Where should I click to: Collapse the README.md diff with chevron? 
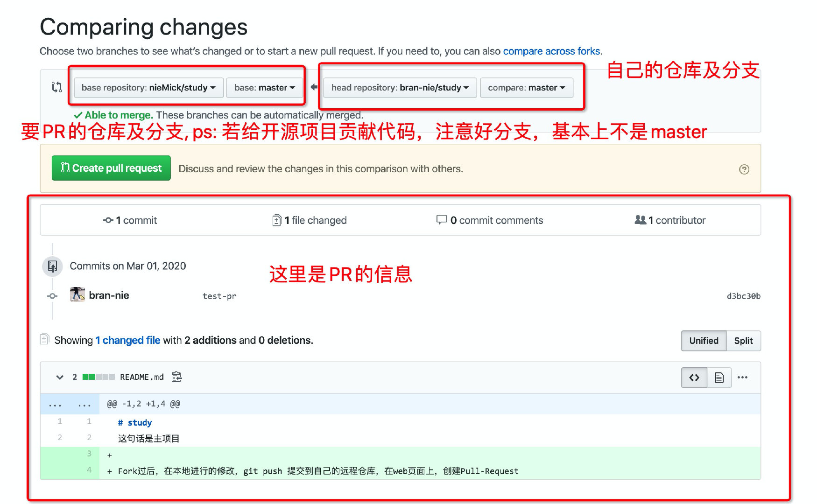(60, 377)
